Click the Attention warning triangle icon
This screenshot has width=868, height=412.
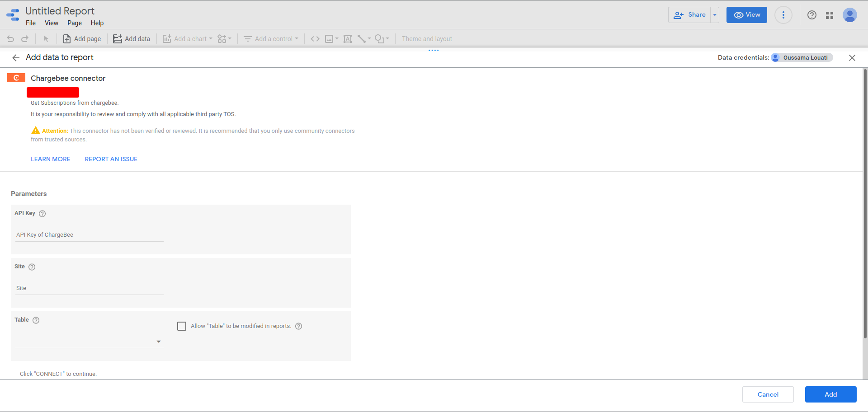pyautogui.click(x=36, y=130)
